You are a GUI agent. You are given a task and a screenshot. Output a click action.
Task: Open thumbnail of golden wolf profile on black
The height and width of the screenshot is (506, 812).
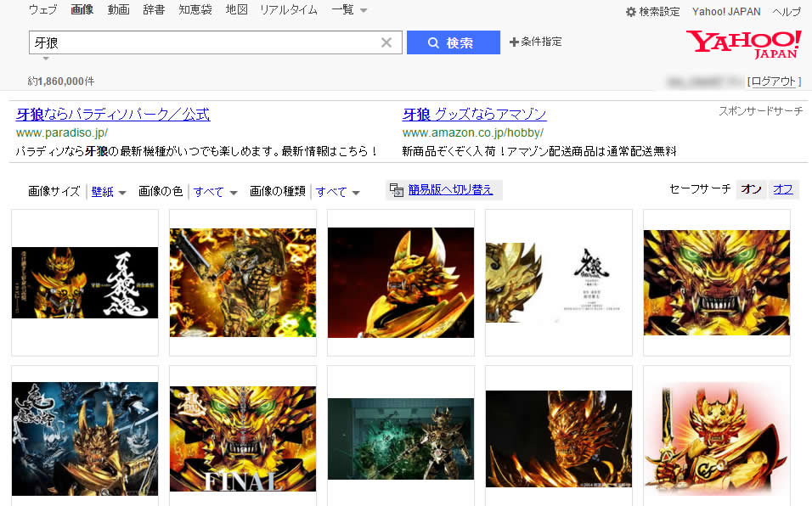coord(559,439)
